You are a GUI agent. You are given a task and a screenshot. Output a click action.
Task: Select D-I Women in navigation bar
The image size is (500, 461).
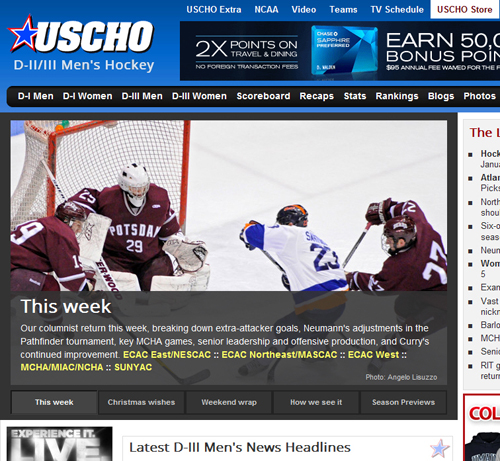coord(87,96)
